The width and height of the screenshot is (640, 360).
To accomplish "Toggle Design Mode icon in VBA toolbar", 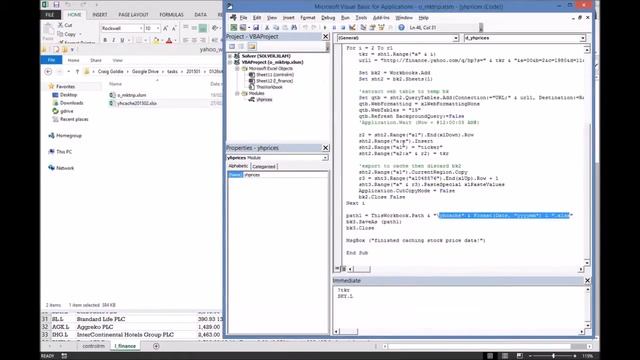I will (x=352, y=27).
